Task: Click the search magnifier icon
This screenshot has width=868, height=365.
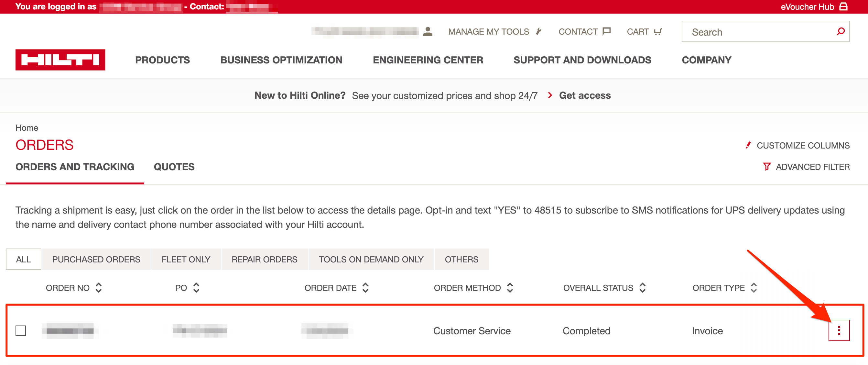Action: click(841, 31)
